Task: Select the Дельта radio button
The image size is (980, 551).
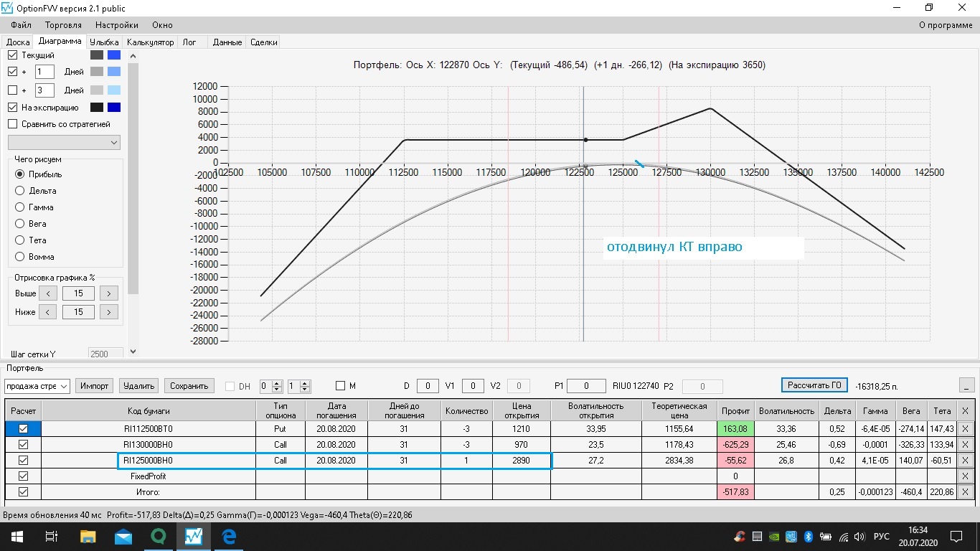Action: tap(20, 191)
